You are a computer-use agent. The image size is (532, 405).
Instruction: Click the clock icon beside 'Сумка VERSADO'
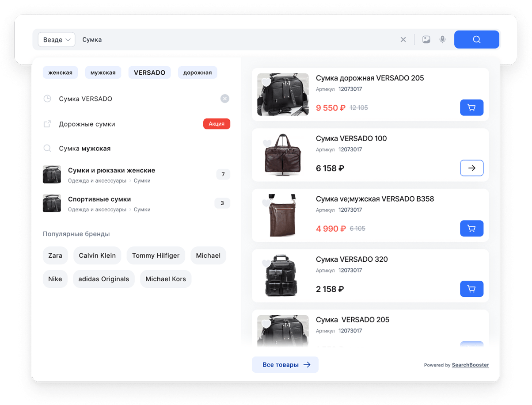pos(47,99)
